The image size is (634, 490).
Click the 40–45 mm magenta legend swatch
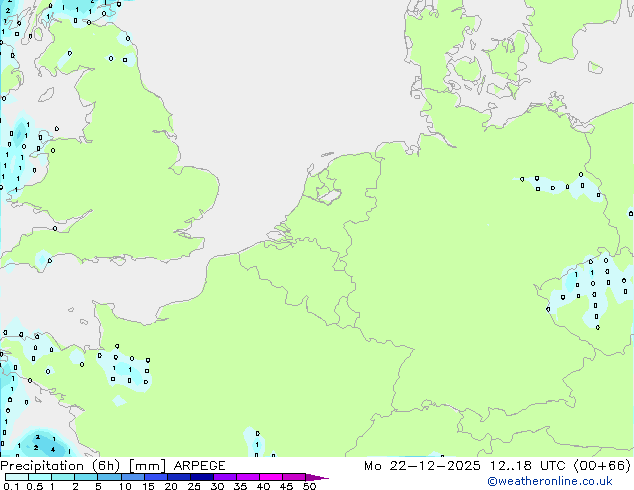pyautogui.click(x=271, y=477)
